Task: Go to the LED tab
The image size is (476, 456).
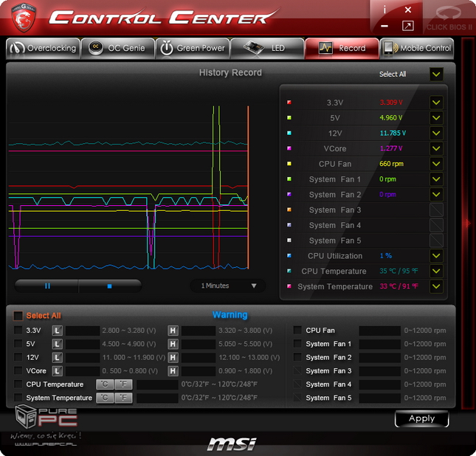Action: (x=267, y=48)
